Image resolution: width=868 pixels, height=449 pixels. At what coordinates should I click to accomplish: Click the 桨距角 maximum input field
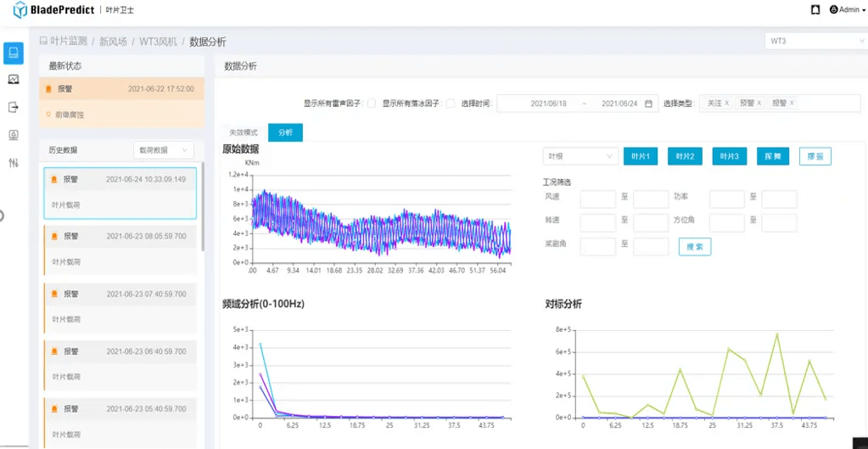coord(651,247)
